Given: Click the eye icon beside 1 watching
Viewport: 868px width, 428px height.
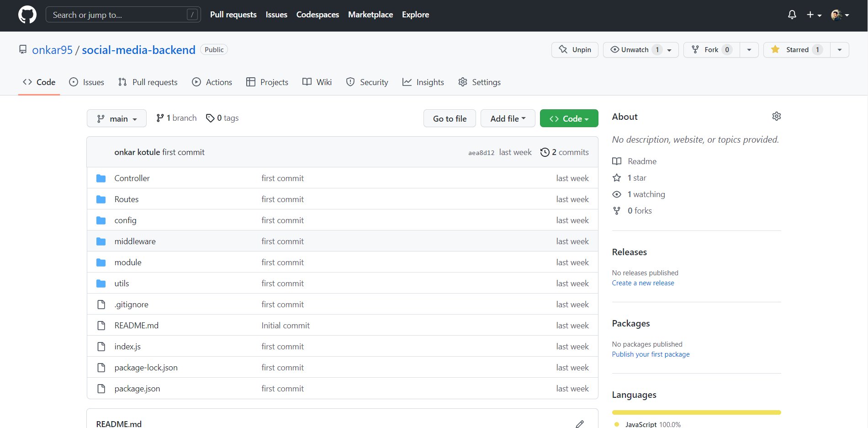Looking at the screenshot, I should [x=617, y=194].
